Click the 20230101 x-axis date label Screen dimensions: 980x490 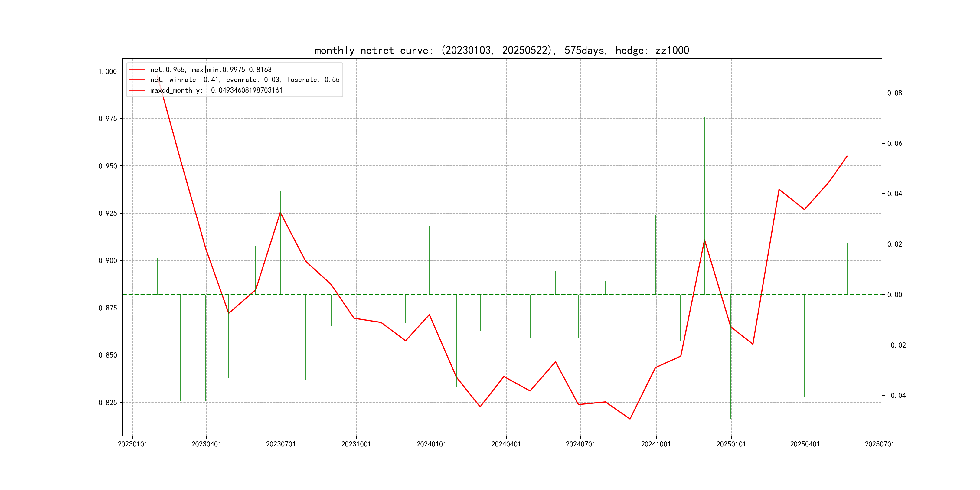[x=132, y=444]
